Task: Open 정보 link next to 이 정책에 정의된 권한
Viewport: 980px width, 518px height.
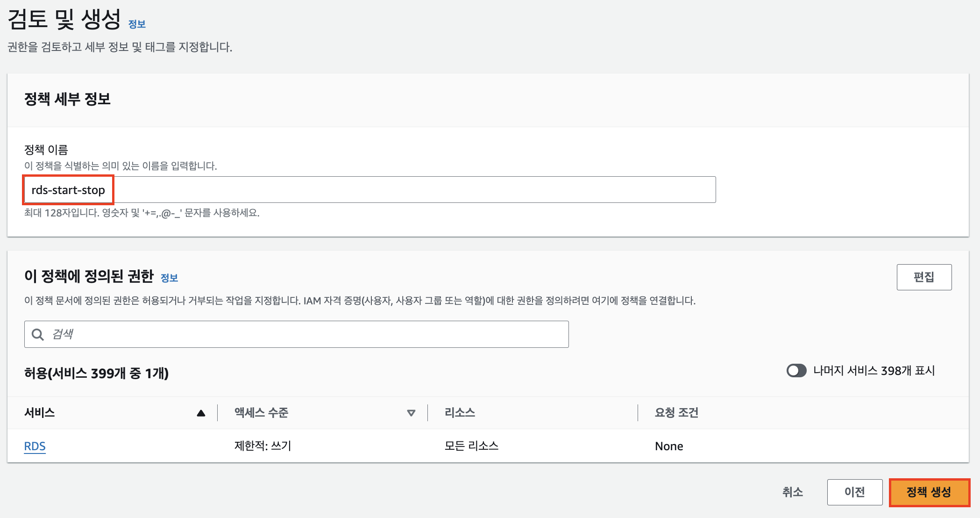Action: click(x=169, y=278)
